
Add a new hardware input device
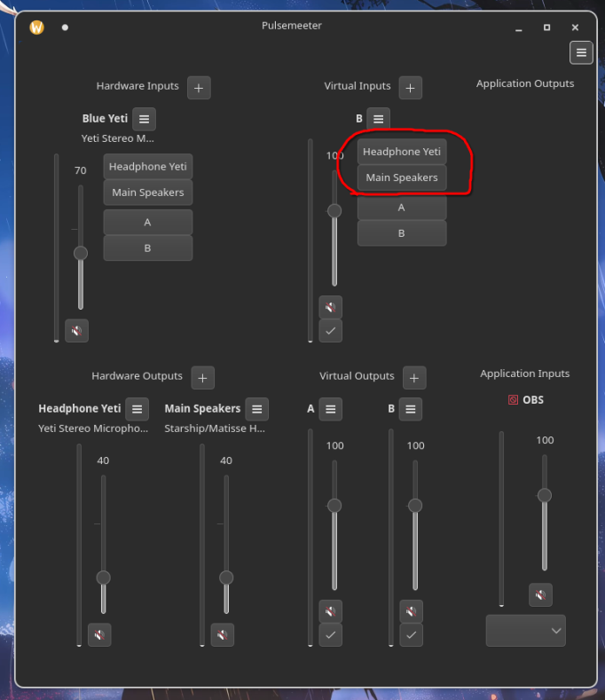(199, 87)
